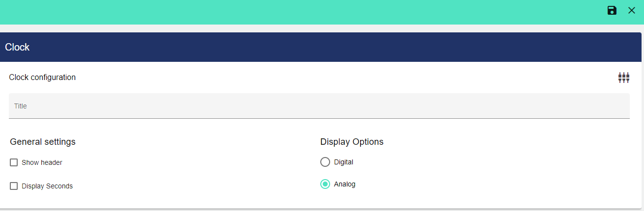
Task: Click the Display Options heading
Action: (352, 142)
